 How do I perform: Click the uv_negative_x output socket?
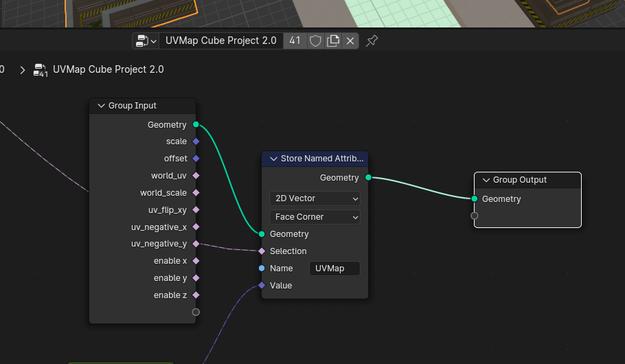pyautogui.click(x=196, y=227)
